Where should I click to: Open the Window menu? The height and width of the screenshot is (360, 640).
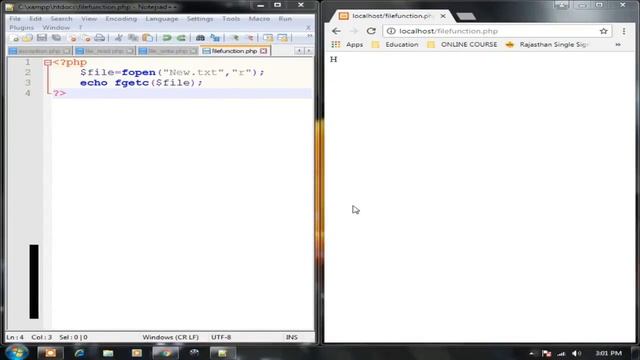(56, 28)
